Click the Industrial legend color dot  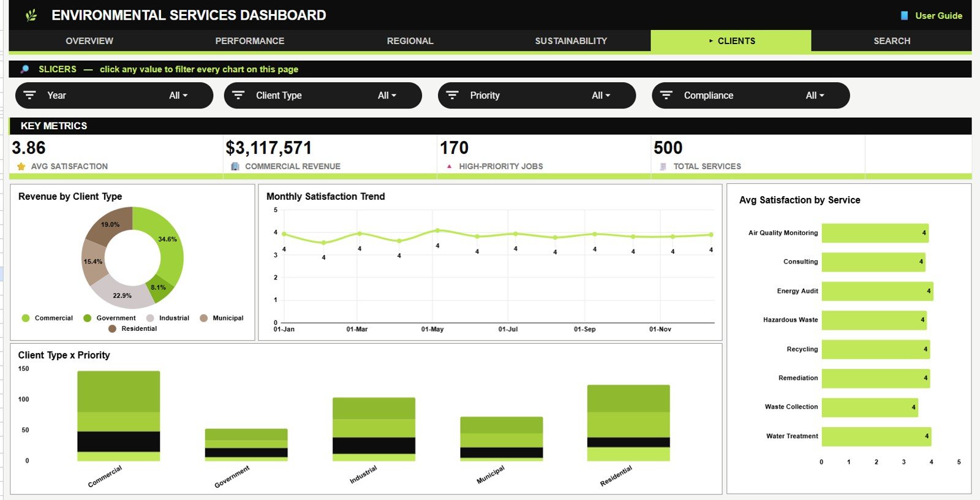[150, 318]
